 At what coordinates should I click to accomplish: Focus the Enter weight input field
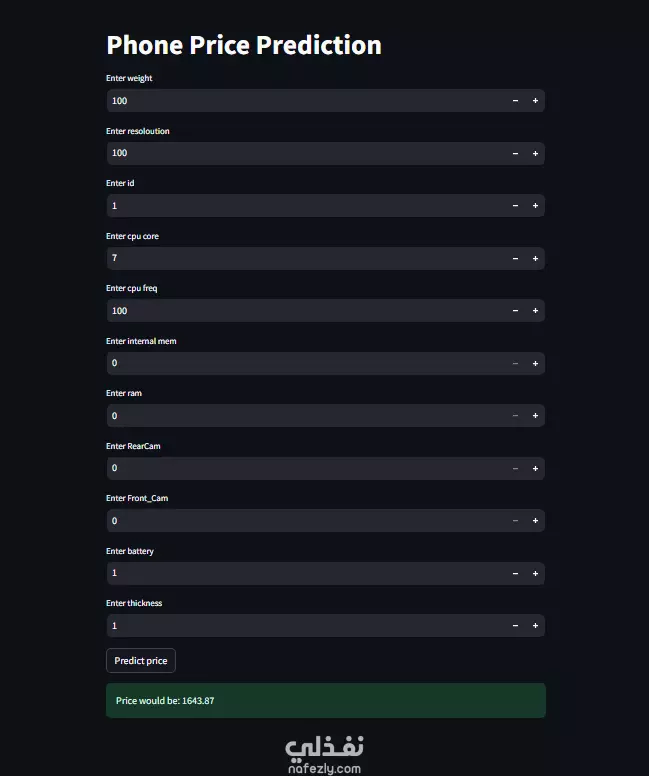click(x=306, y=100)
